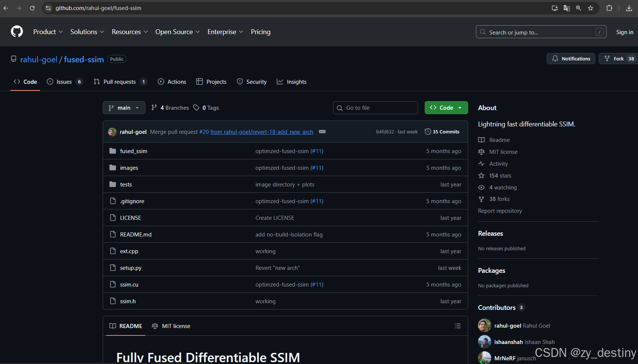Switch to the Insights tab
The height and width of the screenshot is (364, 638).
click(x=292, y=82)
